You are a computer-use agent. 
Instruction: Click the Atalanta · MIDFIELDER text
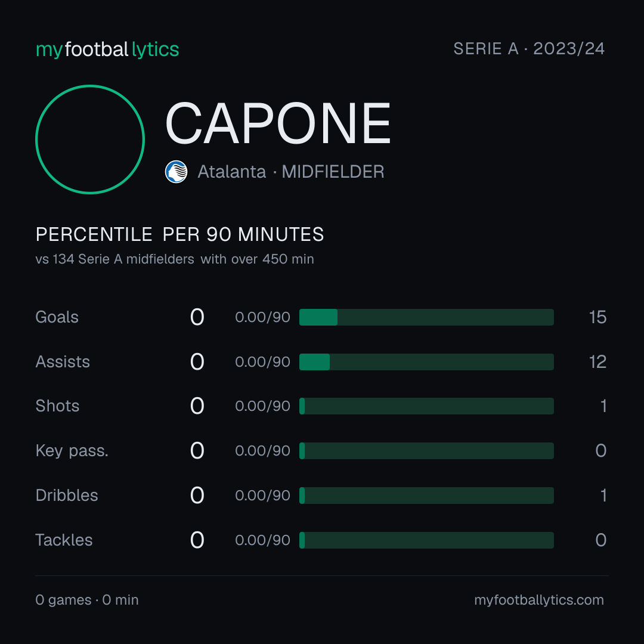coord(291,172)
